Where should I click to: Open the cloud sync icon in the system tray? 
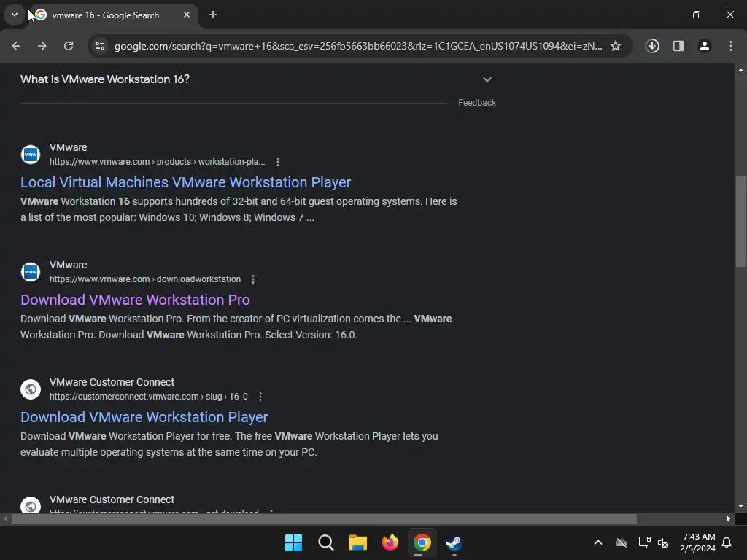point(622,542)
